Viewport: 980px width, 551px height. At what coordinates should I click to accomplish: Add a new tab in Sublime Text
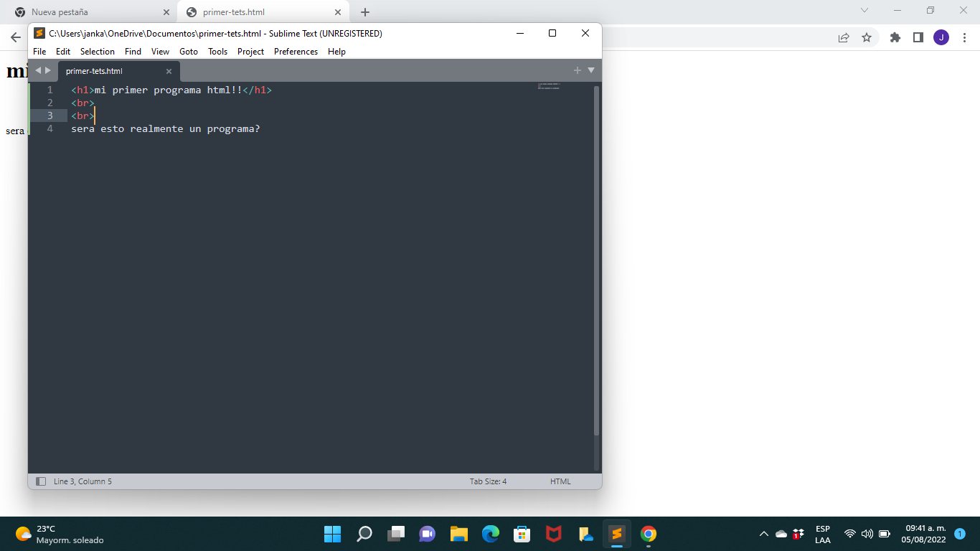tap(577, 70)
